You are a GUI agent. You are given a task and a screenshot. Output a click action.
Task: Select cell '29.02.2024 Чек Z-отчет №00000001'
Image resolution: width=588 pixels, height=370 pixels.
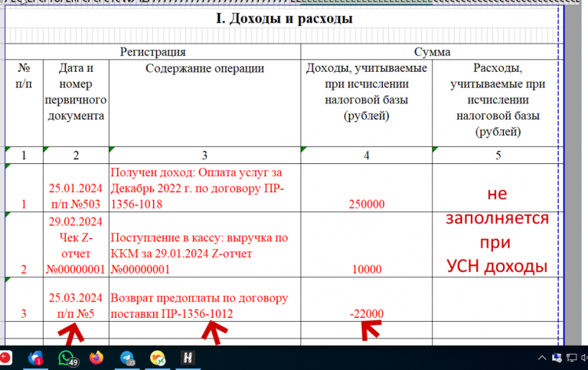pos(76,244)
